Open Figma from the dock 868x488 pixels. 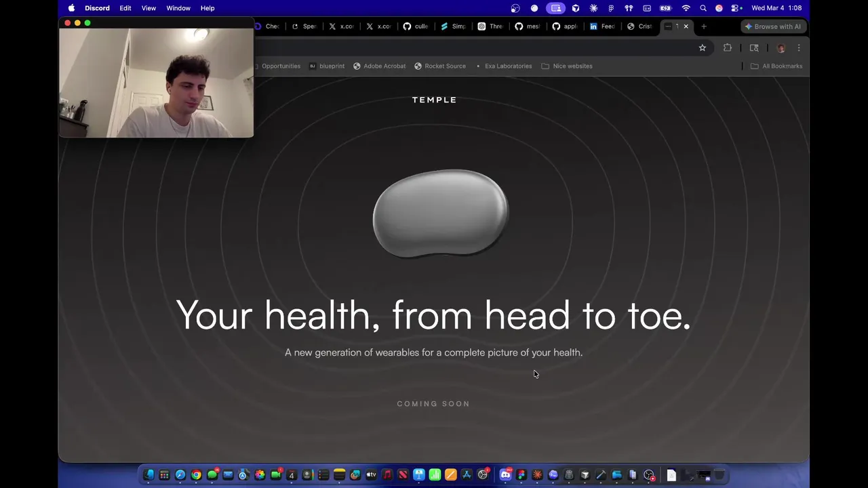click(x=521, y=475)
